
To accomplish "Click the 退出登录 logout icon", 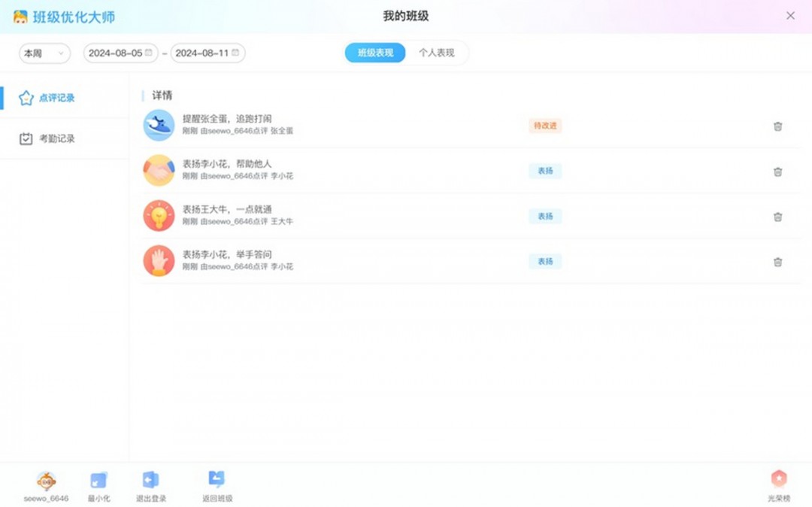I will 150,478.
